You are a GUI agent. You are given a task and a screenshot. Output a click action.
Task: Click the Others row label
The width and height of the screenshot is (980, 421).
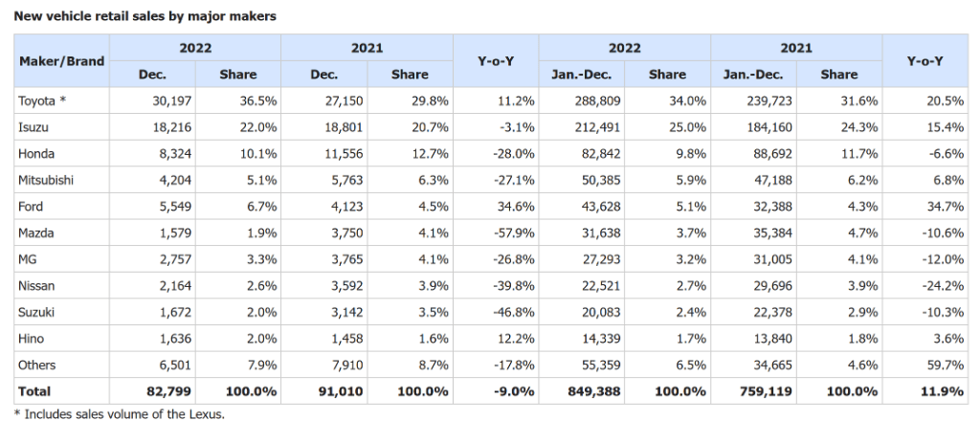click(x=37, y=365)
